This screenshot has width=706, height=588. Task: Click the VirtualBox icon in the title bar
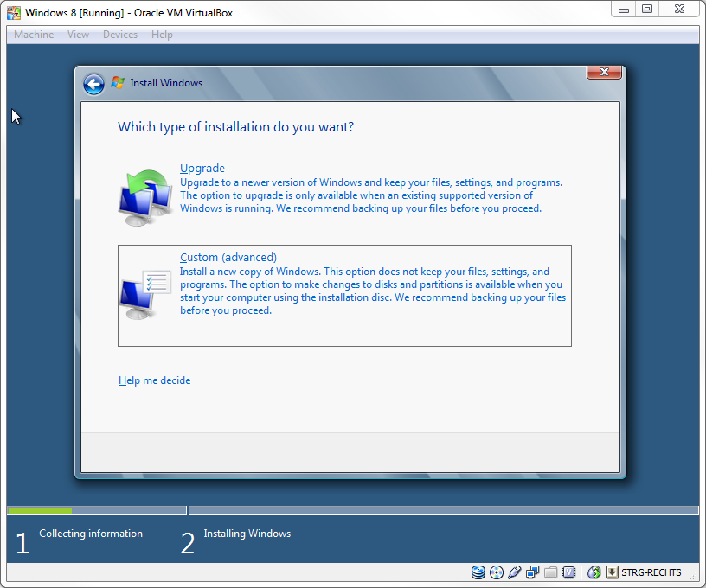tap(14, 13)
